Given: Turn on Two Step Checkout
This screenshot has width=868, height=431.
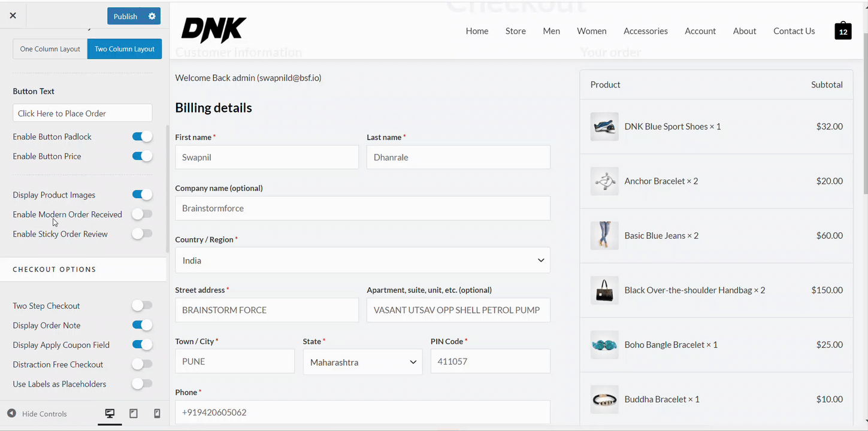Looking at the screenshot, I should click(x=142, y=305).
